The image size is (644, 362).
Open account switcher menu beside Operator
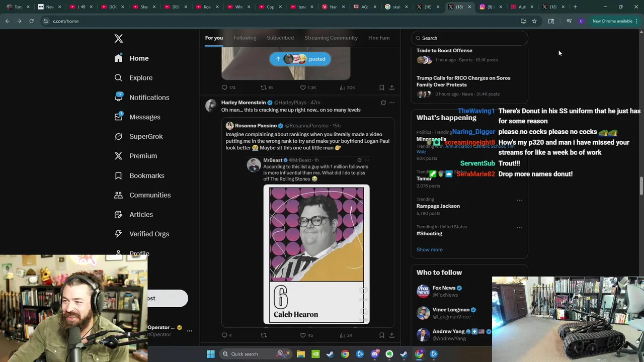[x=189, y=331]
